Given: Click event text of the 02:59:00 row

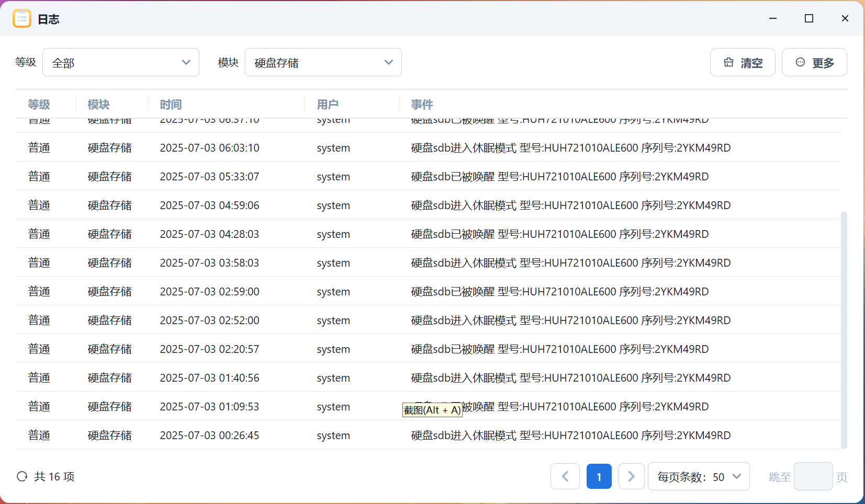Looking at the screenshot, I should coord(560,292).
